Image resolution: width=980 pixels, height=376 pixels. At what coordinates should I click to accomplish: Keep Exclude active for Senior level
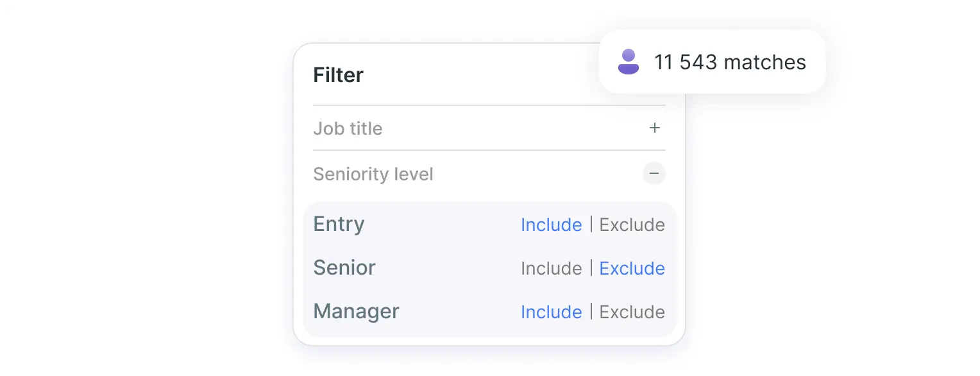632,268
